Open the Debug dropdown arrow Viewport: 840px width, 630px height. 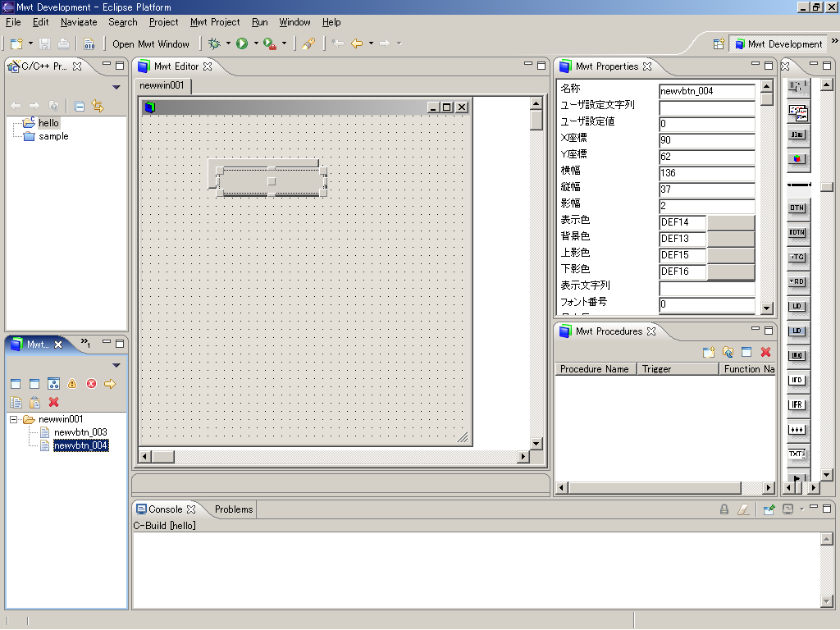tap(228, 43)
